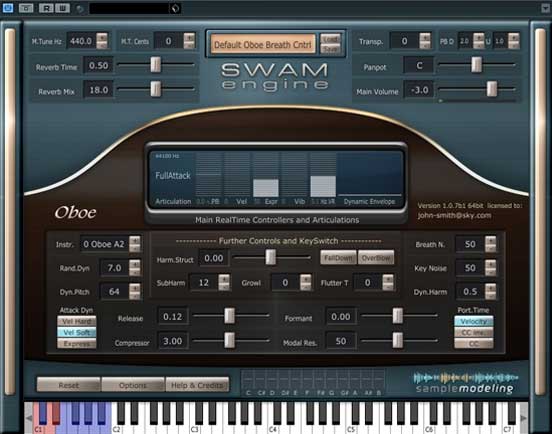
Task: Open the host preset browser icon
Action: point(175,8)
